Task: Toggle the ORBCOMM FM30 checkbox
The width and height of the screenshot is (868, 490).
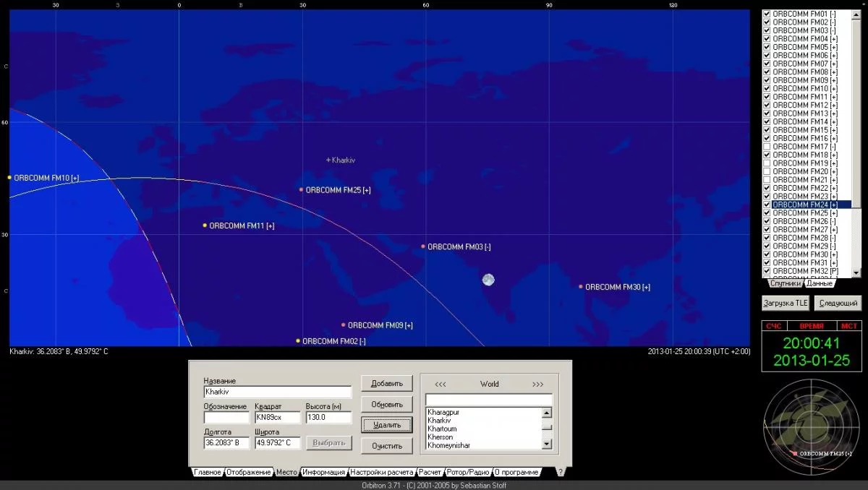Action: pos(767,254)
